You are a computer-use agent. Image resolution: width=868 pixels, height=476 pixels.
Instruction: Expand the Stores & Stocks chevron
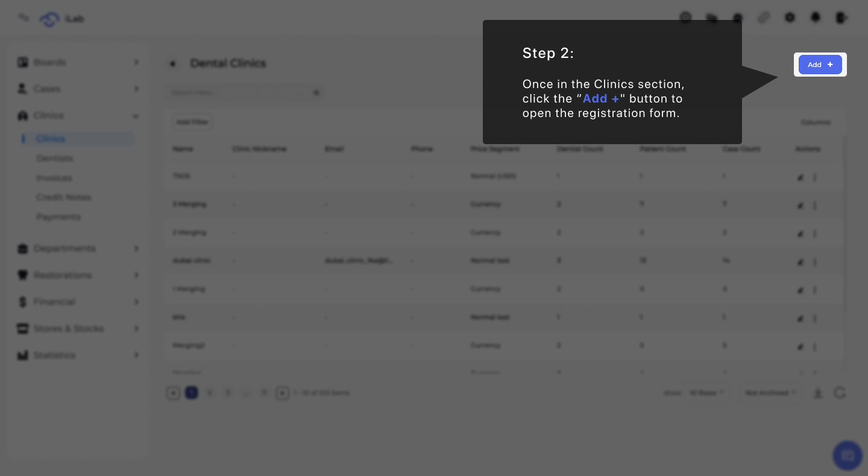pos(136,328)
